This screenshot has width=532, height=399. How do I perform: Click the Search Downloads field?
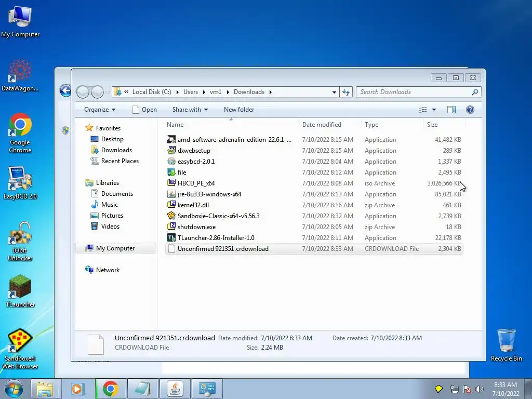pyautogui.click(x=419, y=92)
